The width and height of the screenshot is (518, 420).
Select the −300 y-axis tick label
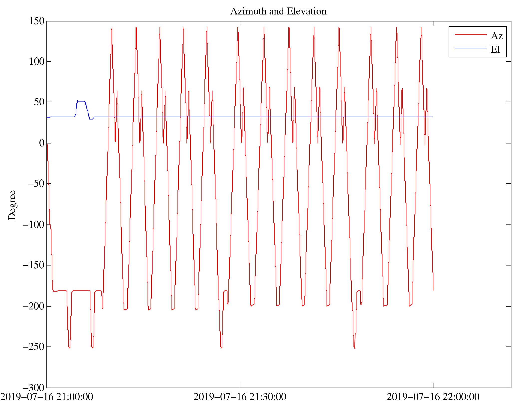point(33,388)
